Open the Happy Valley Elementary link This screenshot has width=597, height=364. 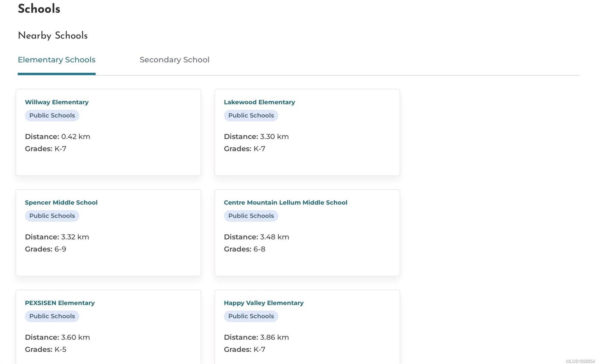[264, 303]
